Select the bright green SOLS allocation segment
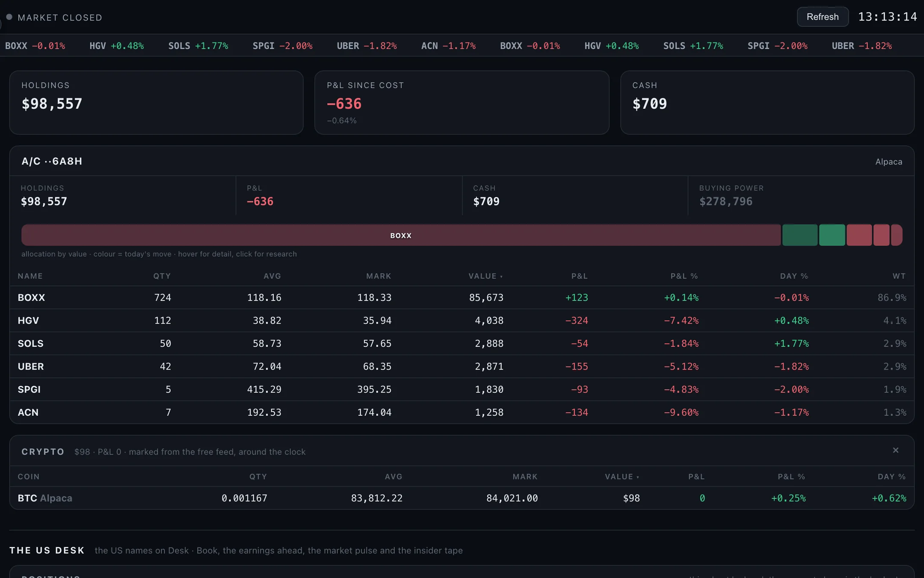This screenshot has width=924, height=578. pyautogui.click(x=832, y=235)
